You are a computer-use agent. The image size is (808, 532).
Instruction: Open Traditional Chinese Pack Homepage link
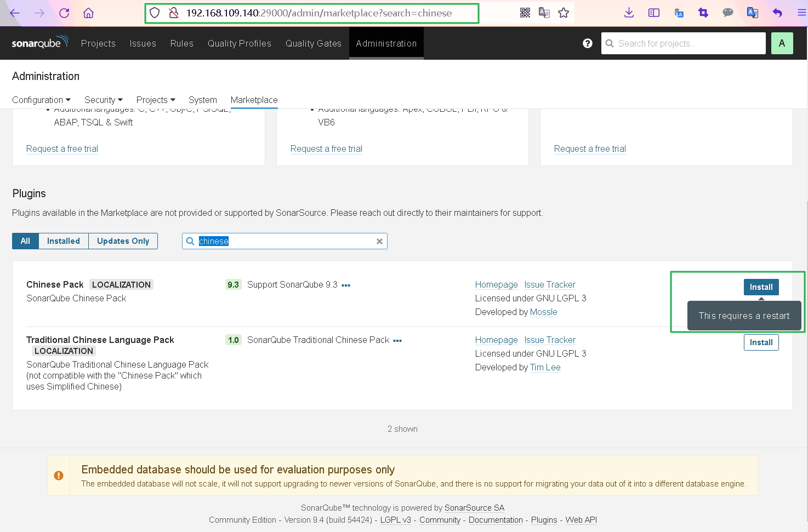[x=497, y=340]
